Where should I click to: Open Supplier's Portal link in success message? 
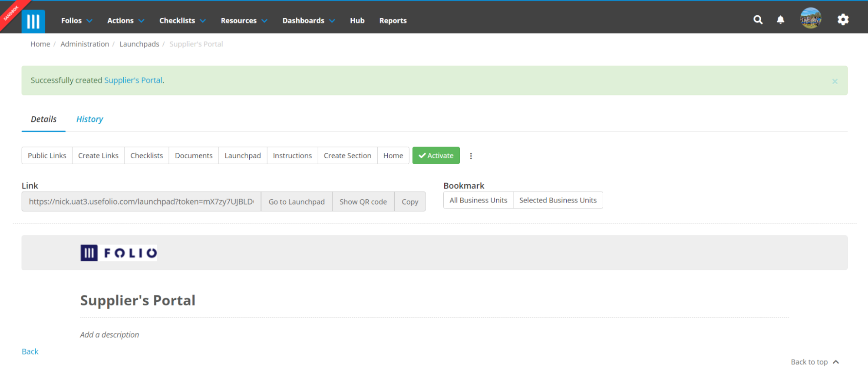click(133, 80)
